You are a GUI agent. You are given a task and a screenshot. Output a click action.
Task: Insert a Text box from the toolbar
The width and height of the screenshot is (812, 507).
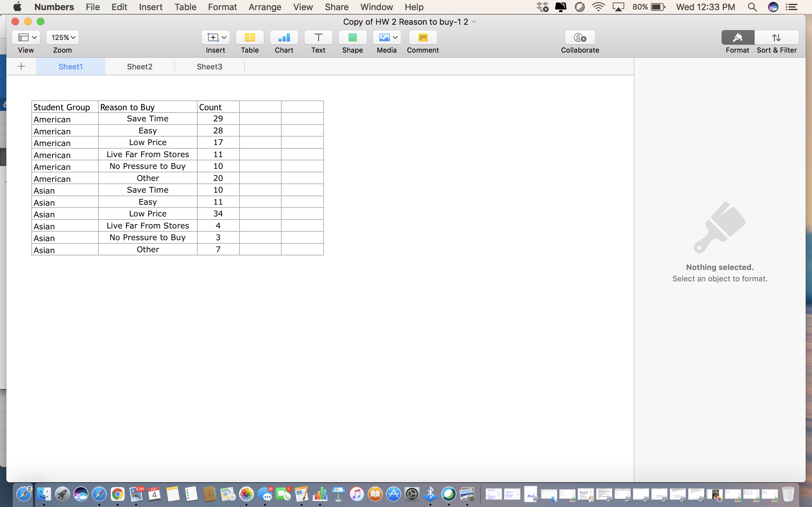(x=318, y=38)
